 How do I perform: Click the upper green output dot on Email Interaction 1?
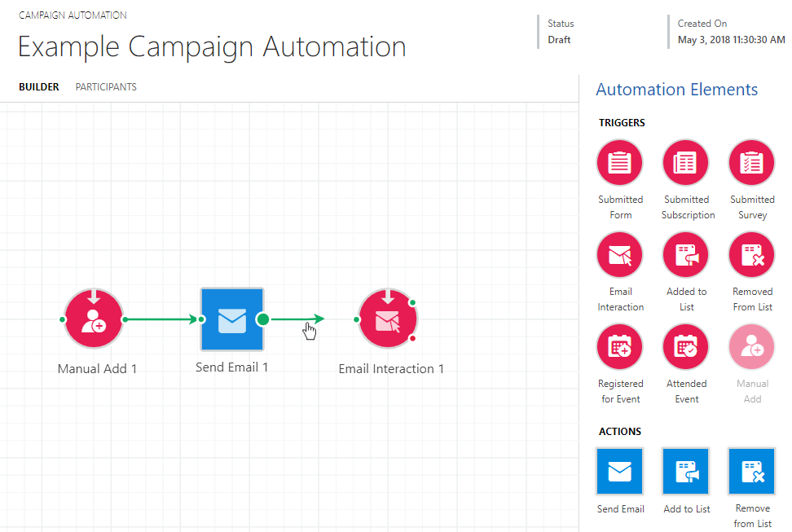(x=412, y=302)
